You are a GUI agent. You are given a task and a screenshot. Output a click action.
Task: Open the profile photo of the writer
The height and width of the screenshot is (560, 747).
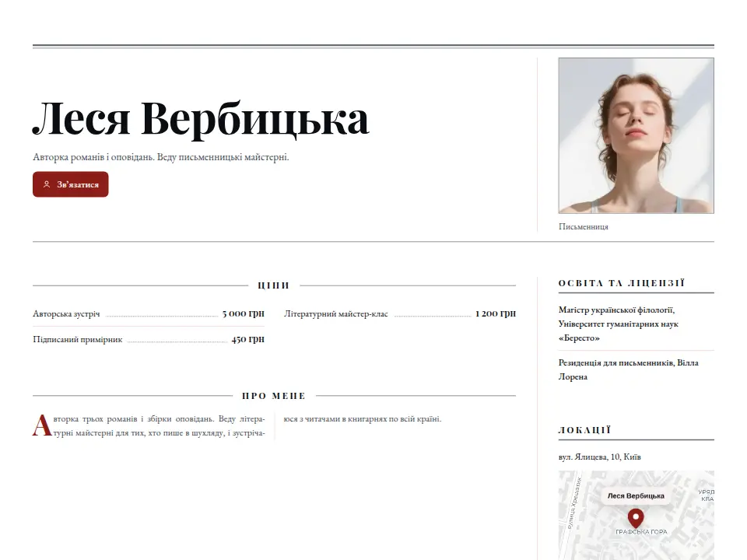(x=636, y=135)
